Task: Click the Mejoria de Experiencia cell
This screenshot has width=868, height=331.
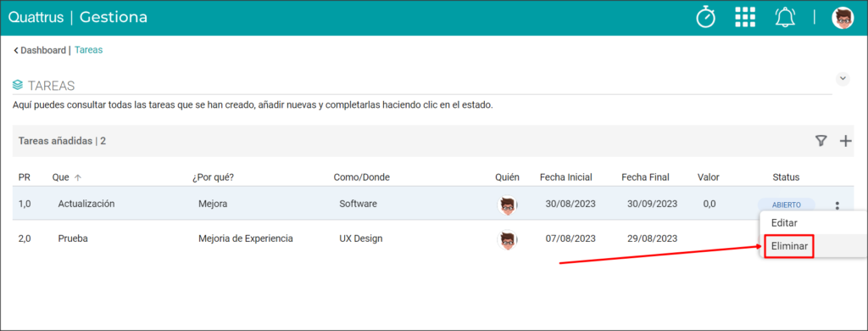Action: click(245, 238)
